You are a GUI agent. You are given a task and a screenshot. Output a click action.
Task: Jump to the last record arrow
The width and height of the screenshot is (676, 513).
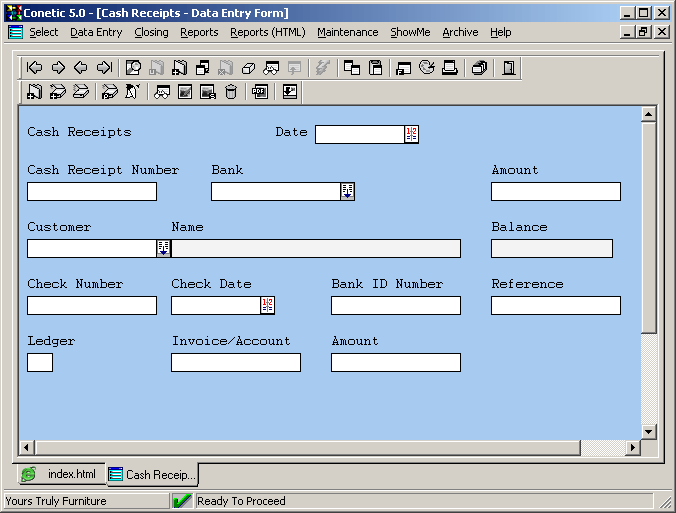104,68
